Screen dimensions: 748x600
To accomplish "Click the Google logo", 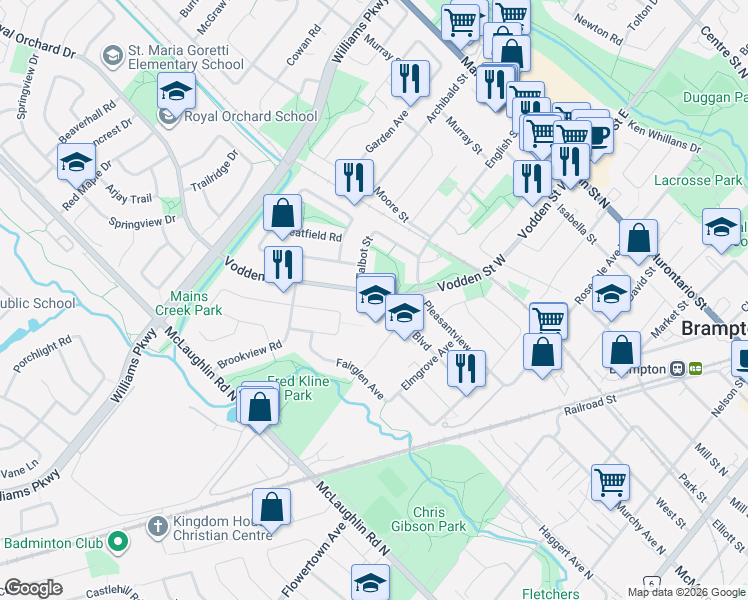I will coord(33,588).
